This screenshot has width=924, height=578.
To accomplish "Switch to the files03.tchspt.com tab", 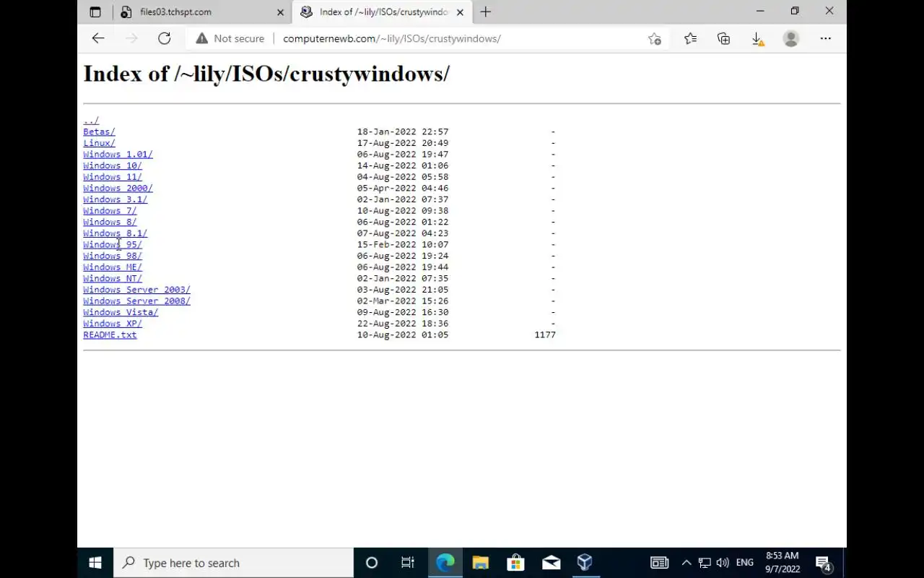I will (x=202, y=12).
